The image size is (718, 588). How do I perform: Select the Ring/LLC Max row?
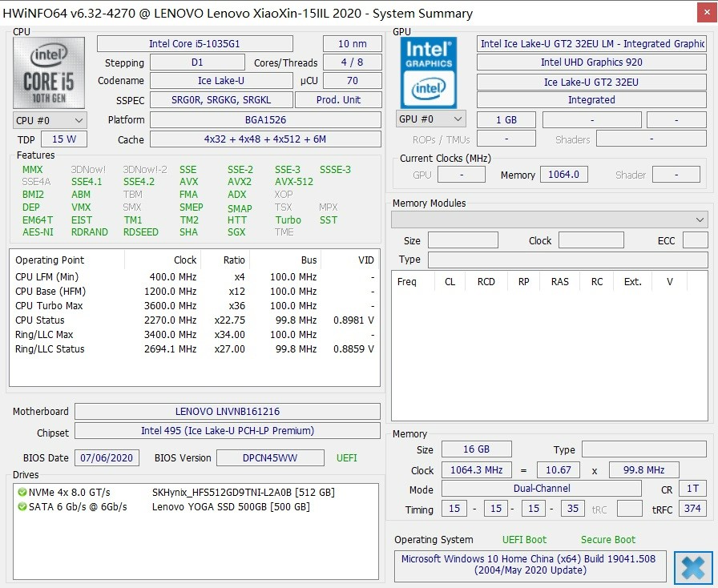point(195,335)
